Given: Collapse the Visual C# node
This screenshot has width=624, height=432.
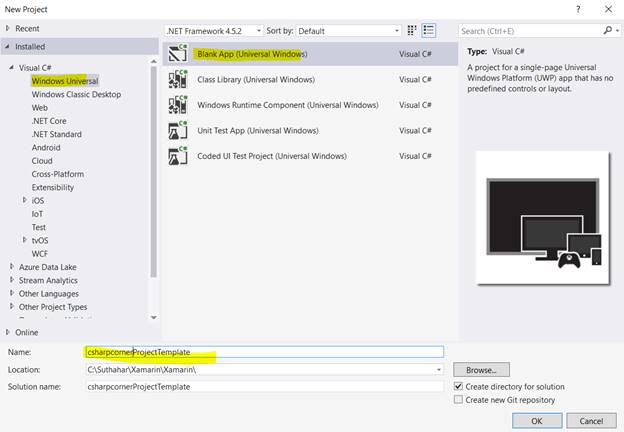Looking at the screenshot, I should click(x=11, y=68).
